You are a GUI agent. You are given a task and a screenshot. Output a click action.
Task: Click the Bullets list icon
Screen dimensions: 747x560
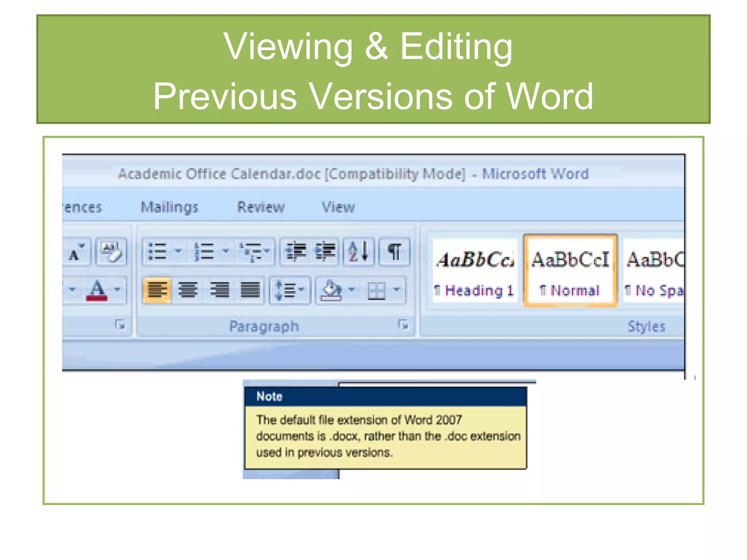click(x=157, y=251)
